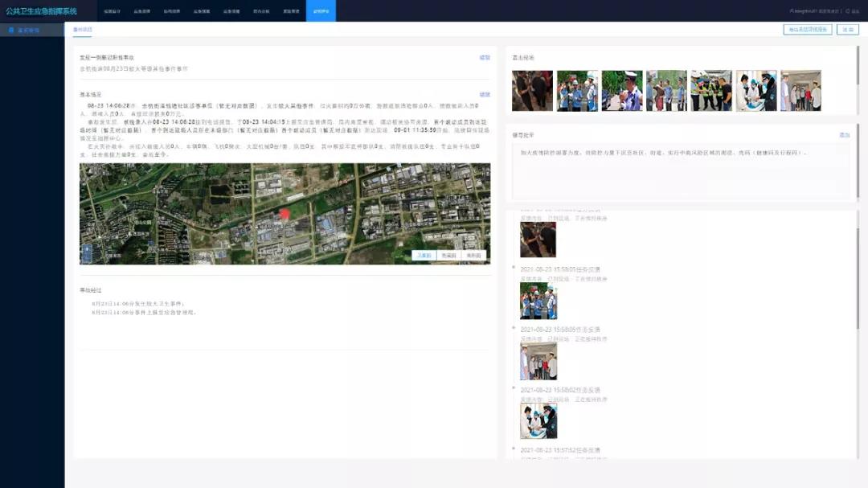The width and height of the screenshot is (868, 488).
Task: Open the first top navigation menu item
Action: point(112,11)
